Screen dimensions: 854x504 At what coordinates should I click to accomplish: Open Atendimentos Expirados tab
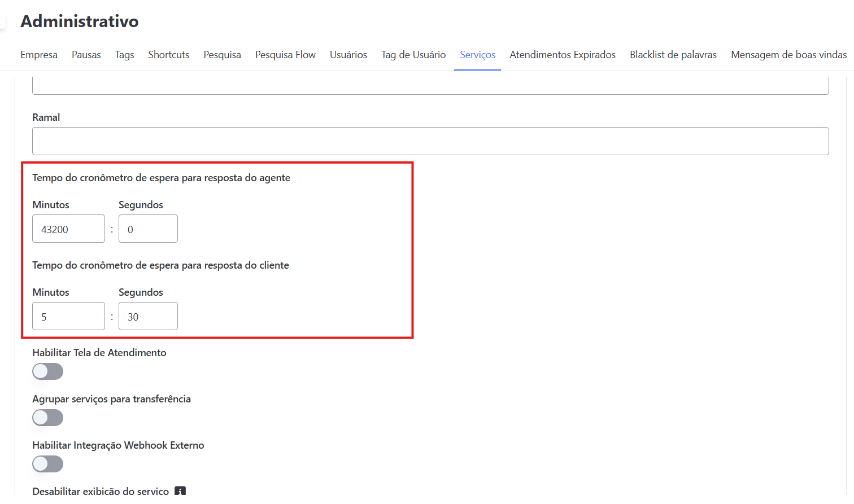pyautogui.click(x=562, y=54)
